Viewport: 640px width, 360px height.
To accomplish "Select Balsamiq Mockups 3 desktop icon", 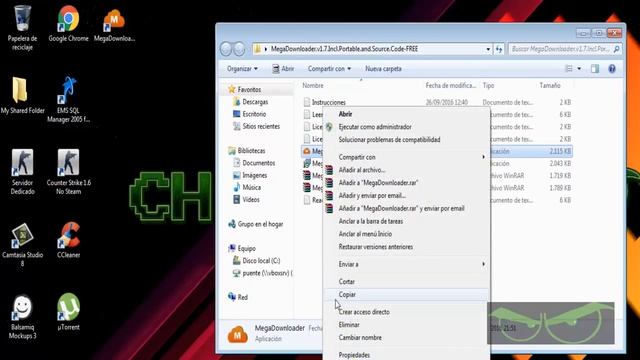I will pos(22,318).
